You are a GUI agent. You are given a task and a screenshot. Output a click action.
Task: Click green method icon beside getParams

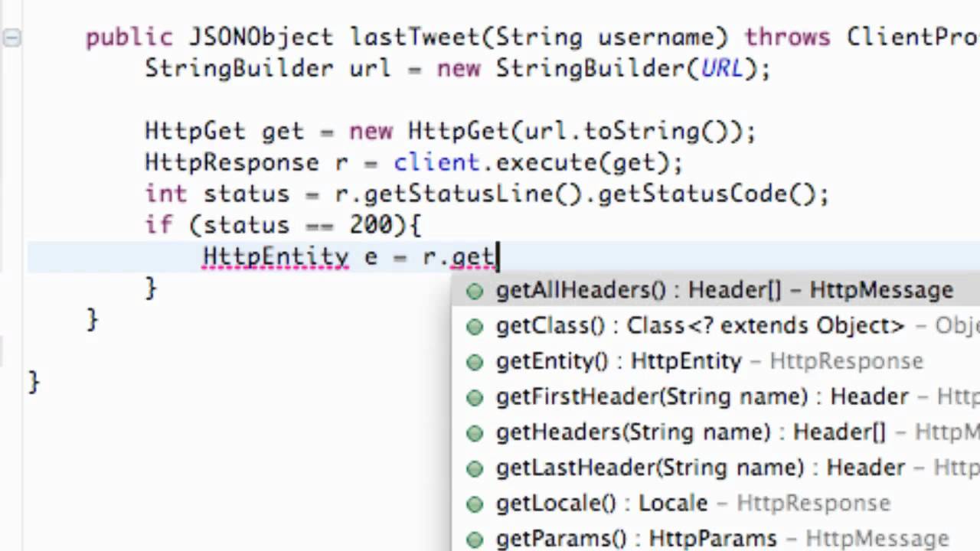(475, 539)
